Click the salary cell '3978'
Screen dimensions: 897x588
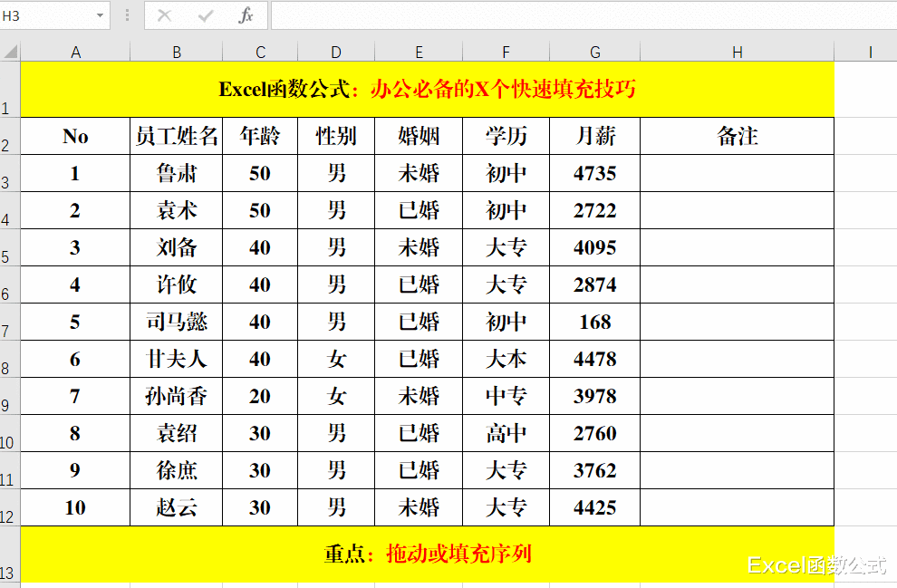[595, 397]
